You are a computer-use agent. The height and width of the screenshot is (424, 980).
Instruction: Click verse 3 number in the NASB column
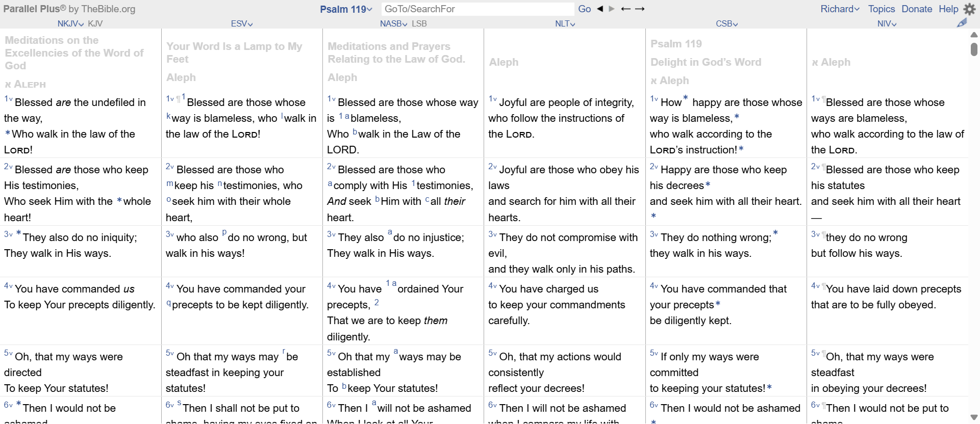point(331,234)
